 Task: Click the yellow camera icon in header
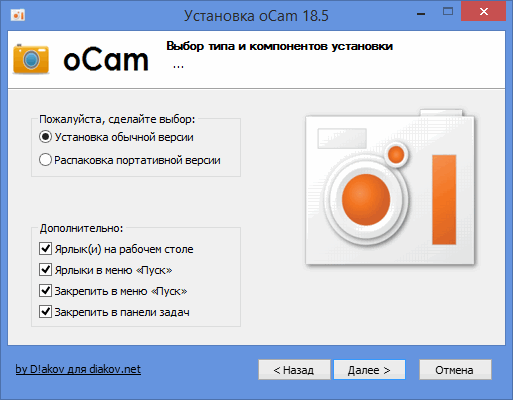pos(31,59)
